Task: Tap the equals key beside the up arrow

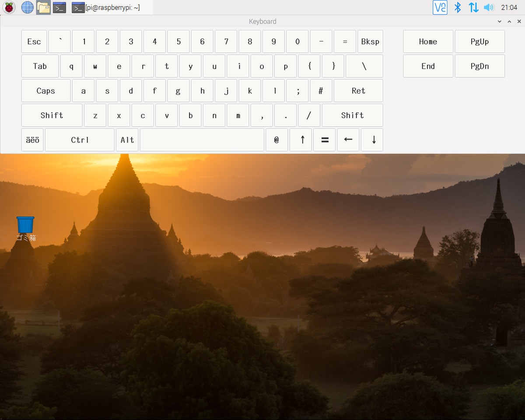Action: (325, 140)
